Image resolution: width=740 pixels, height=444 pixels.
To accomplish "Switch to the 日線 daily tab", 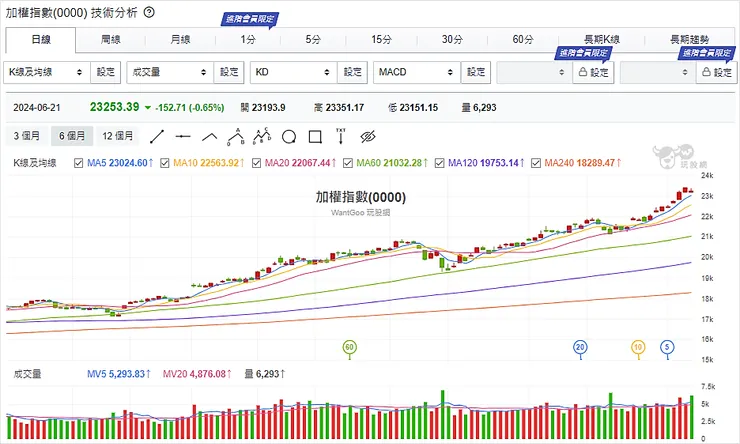I will click(41, 40).
